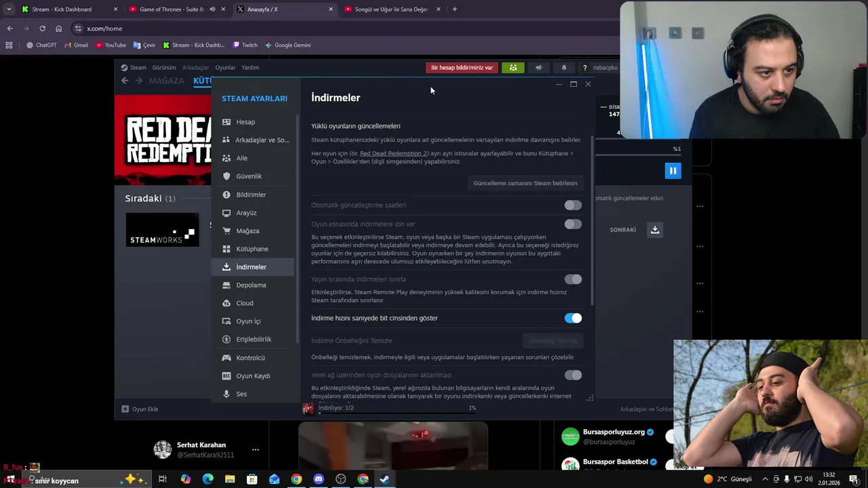Reload the page in Chrome
868x488 pixels.
[x=42, y=28]
